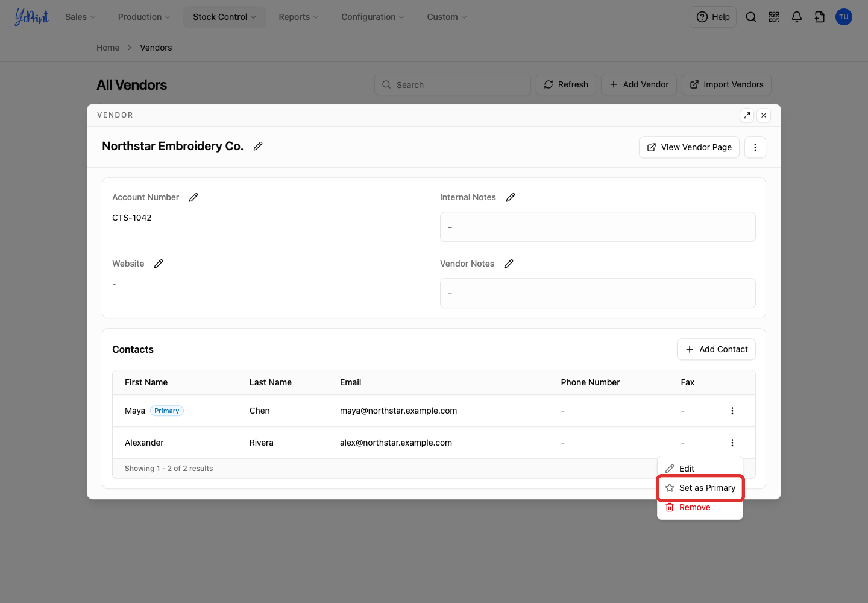
Task: Click View Vendor Page button
Action: [689, 147]
